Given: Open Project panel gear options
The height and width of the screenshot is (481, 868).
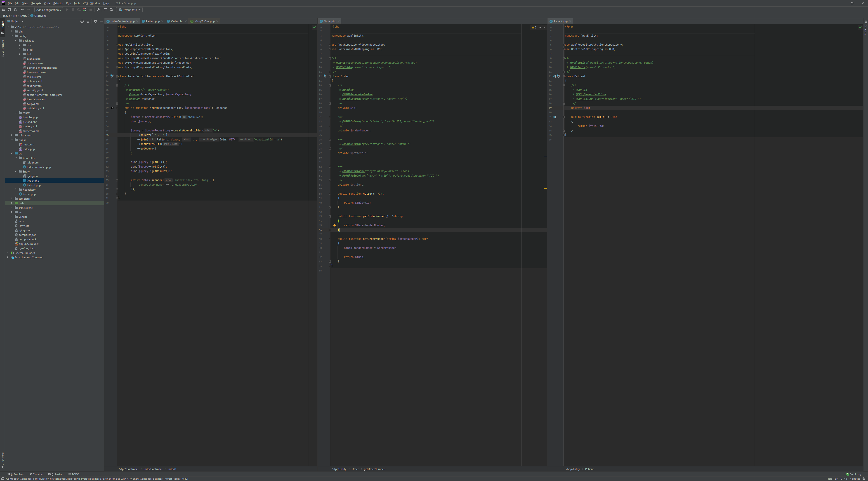Looking at the screenshot, I should coord(95,21).
